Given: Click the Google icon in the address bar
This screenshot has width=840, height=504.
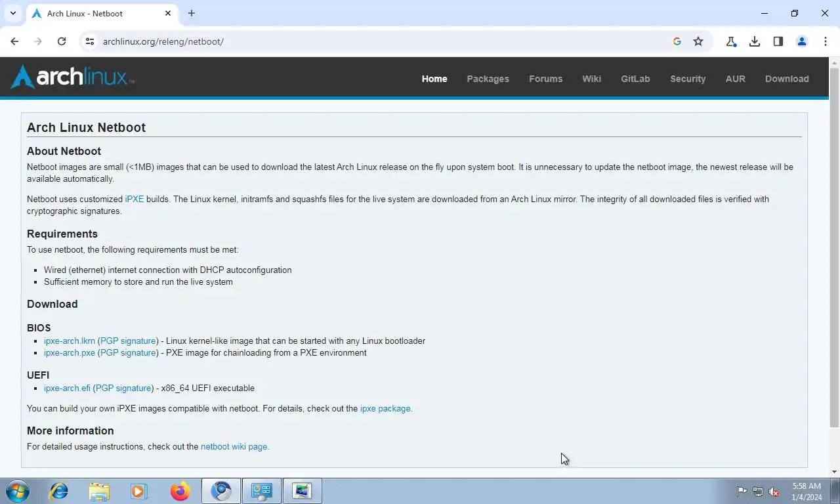Looking at the screenshot, I should (677, 41).
